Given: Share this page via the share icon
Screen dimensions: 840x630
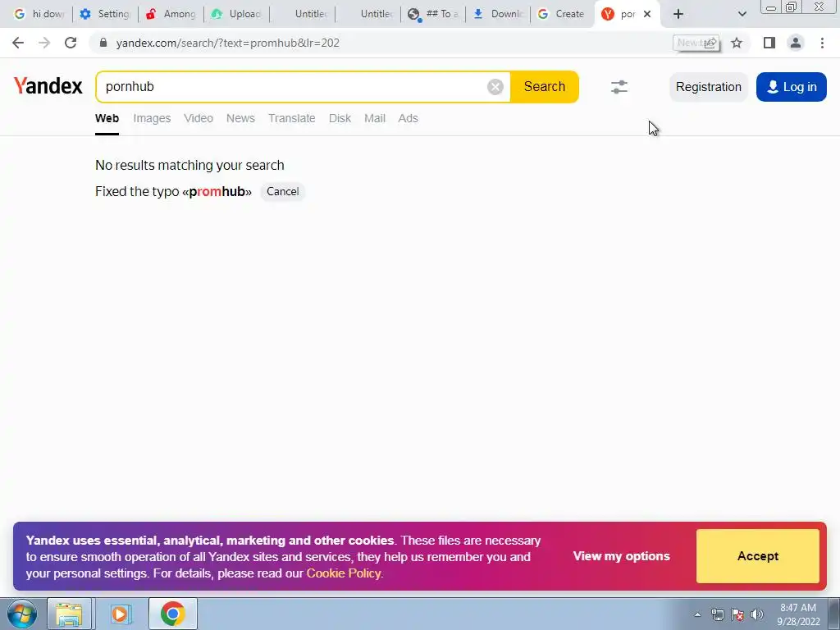Looking at the screenshot, I should pyautogui.click(x=710, y=43).
